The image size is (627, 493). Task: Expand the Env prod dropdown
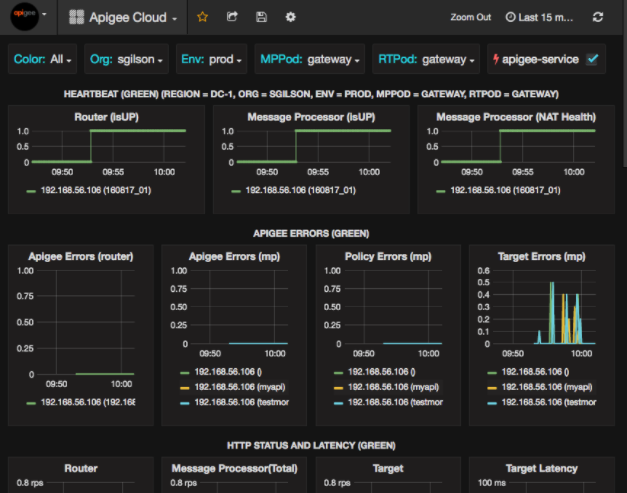click(x=212, y=59)
